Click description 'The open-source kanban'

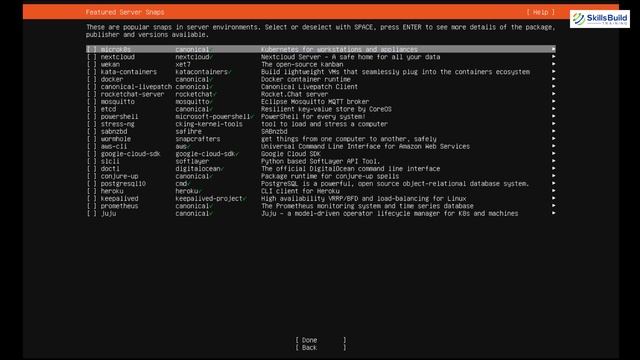coord(302,64)
